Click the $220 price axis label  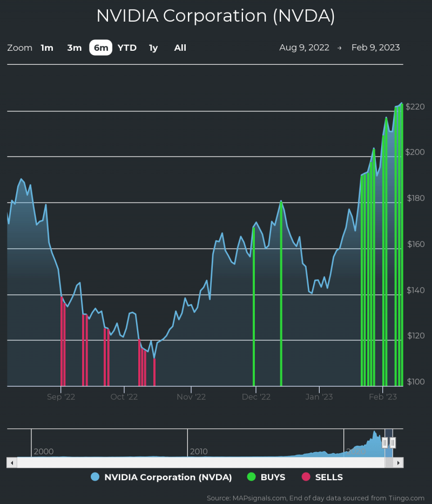(415, 107)
